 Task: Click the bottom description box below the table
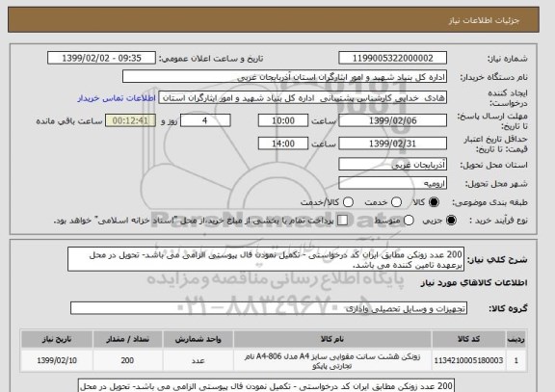point(266,385)
